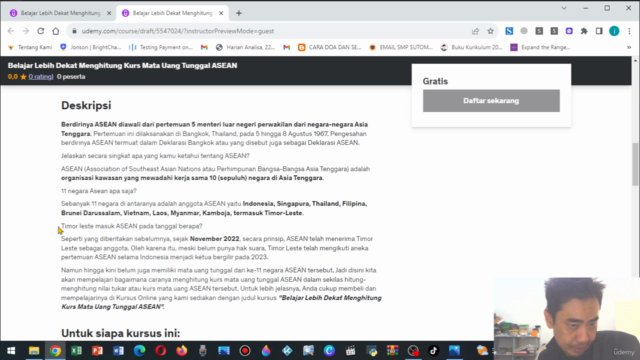Launch Opera from the taskbar
640x360 pixels.
[x=160, y=351]
